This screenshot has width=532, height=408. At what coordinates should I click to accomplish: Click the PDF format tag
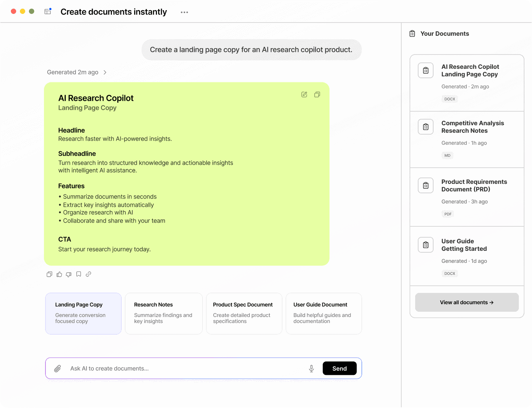[448, 214]
